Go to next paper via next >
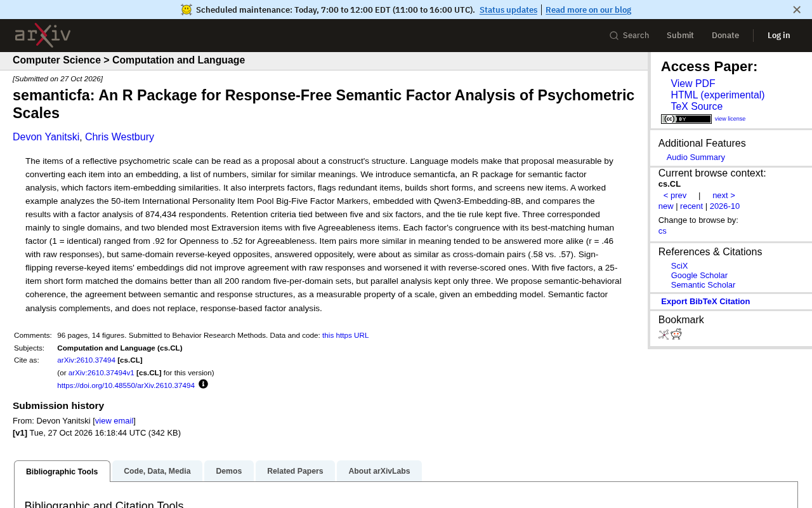The width and height of the screenshot is (812, 508). (724, 196)
